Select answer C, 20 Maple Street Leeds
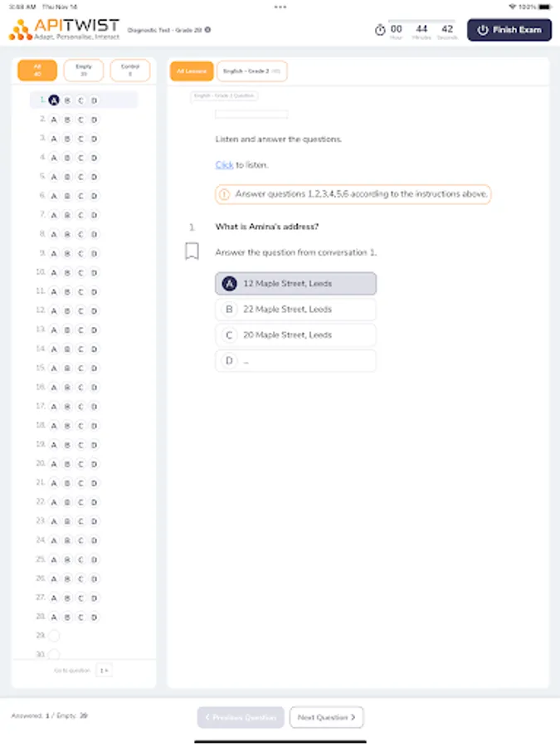Image resolution: width=560 pixels, height=747 pixels. pyautogui.click(x=295, y=334)
